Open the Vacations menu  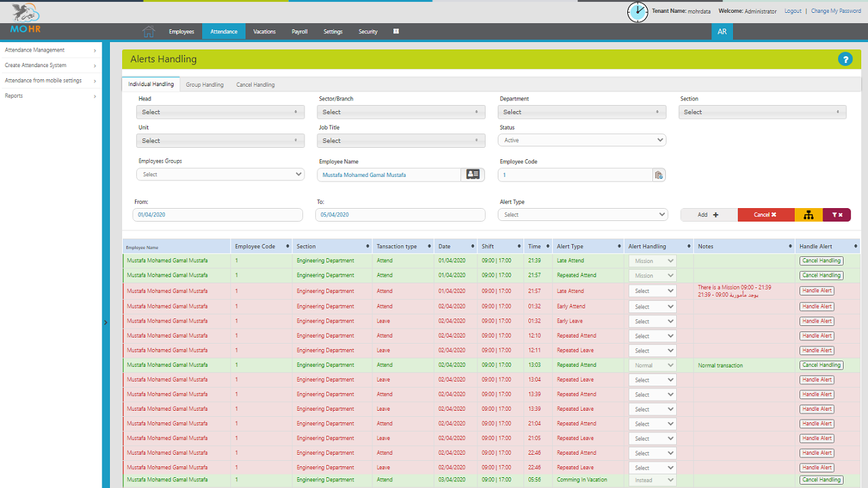pyautogui.click(x=264, y=31)
